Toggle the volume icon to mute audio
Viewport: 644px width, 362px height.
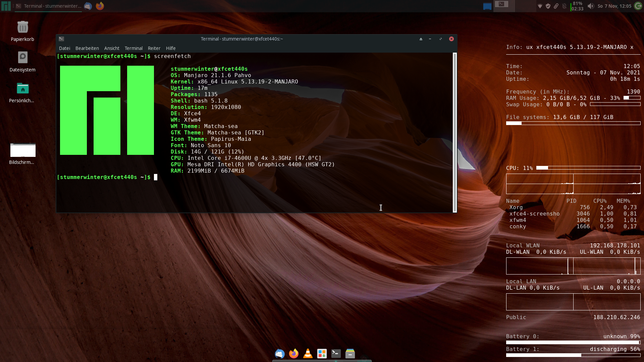(x=591, y=6)
